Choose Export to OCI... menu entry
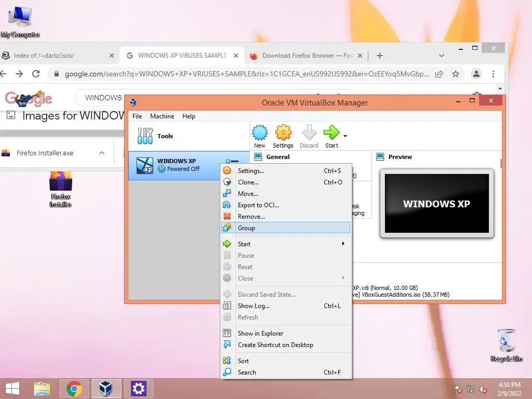The image size is (532, 399). tap(286, 205)
